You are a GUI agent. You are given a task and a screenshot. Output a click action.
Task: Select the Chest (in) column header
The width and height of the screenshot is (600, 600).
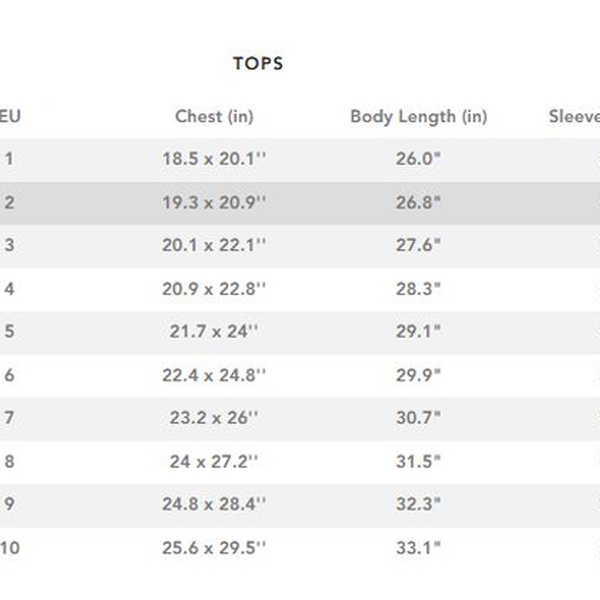pyautogui.click(x=214, y=116)
